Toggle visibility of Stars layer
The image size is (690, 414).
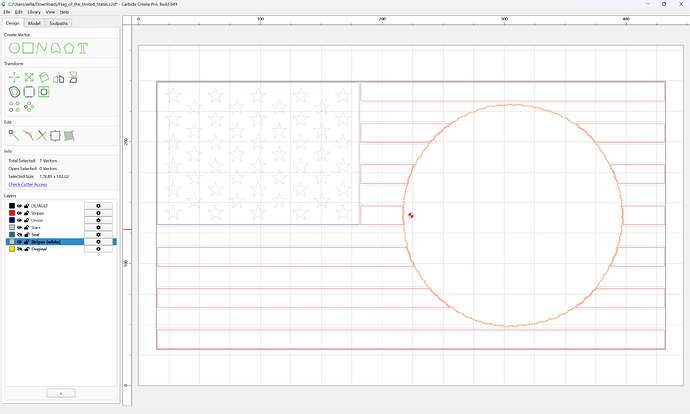coord(19,227)
